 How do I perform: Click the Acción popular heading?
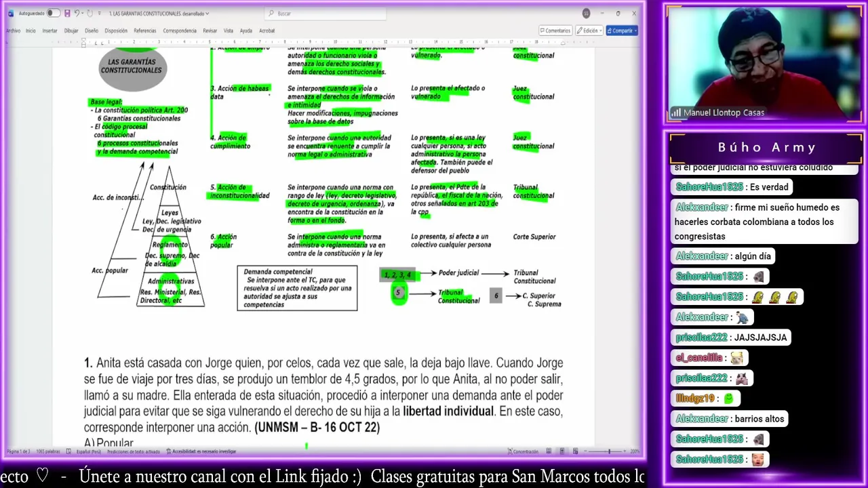(223, 241)
